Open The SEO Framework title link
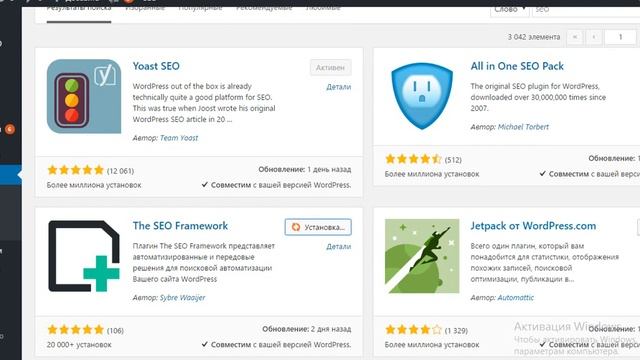640x360 pixels. [180, 226]
